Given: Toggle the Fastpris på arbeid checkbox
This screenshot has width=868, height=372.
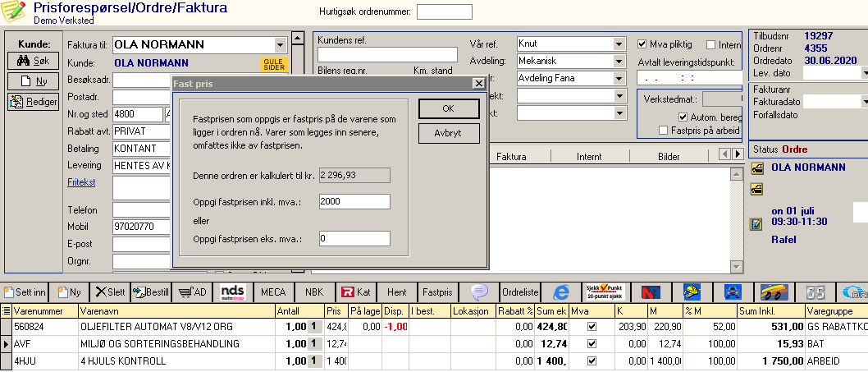Looking at the screenshot, I should coord(663,131).
